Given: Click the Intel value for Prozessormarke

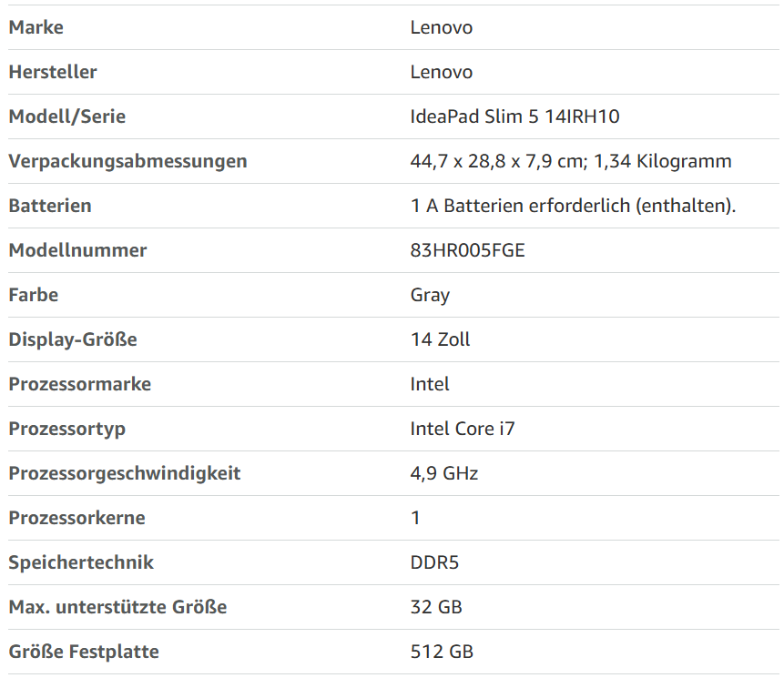Looking at the screenshot, I should [x=430, y=384].
